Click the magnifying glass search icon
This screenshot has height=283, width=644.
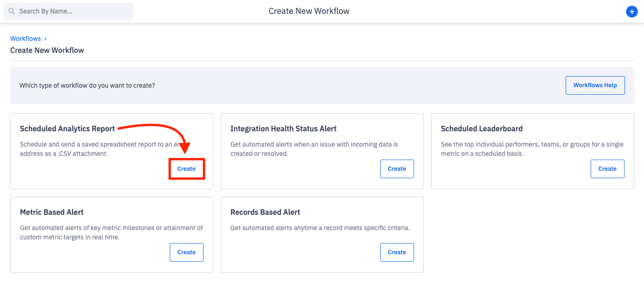point(11,11)
